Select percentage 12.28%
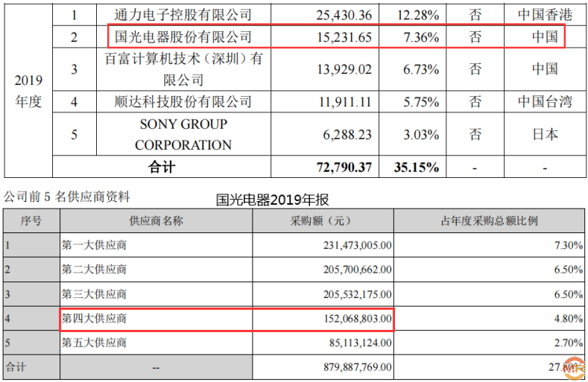The image size is (588, 382). (418, 15)
